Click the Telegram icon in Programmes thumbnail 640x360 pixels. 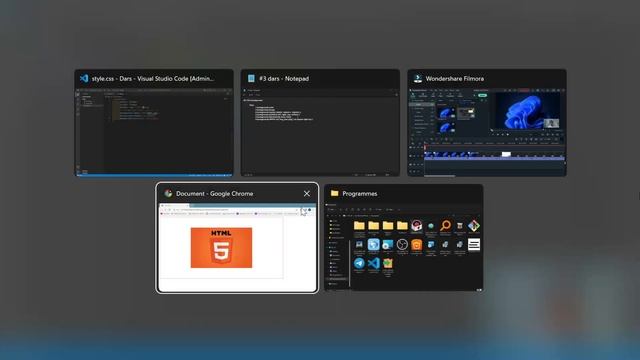point(359,263)
